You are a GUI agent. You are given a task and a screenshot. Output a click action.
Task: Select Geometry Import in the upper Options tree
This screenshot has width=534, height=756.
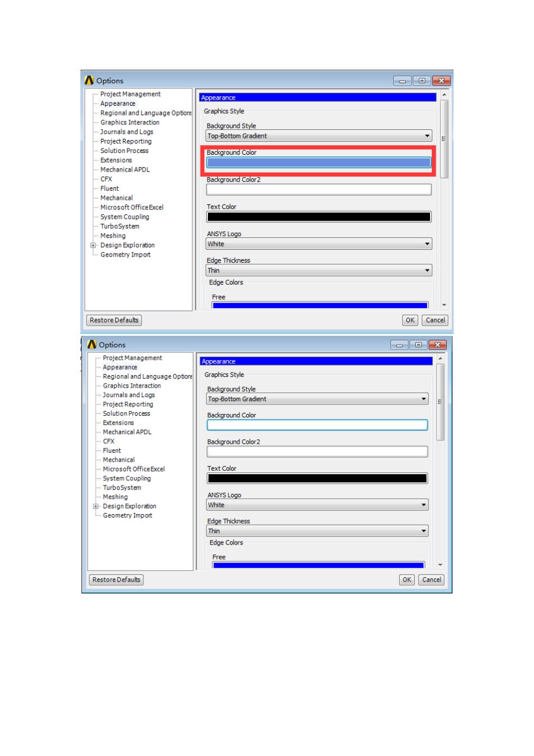click(125, 255)
